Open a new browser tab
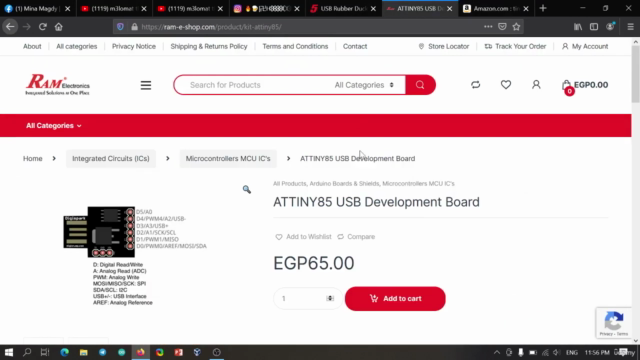 coord(543,9)
